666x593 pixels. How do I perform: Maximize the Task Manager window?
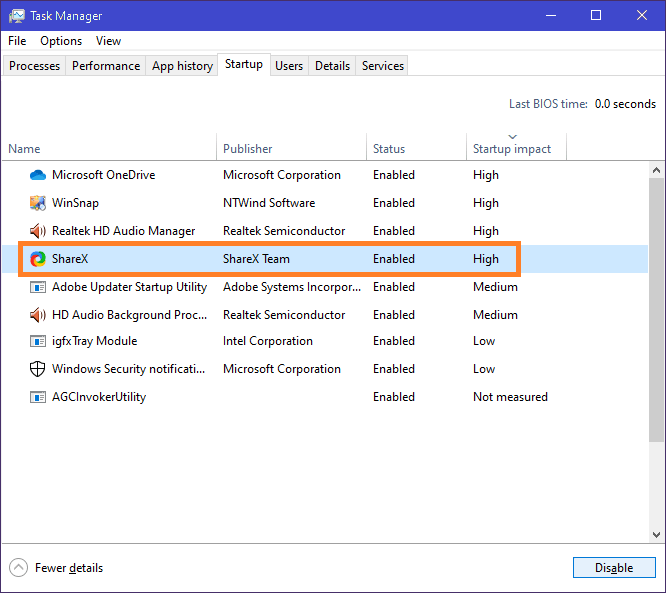pos(596,16)
